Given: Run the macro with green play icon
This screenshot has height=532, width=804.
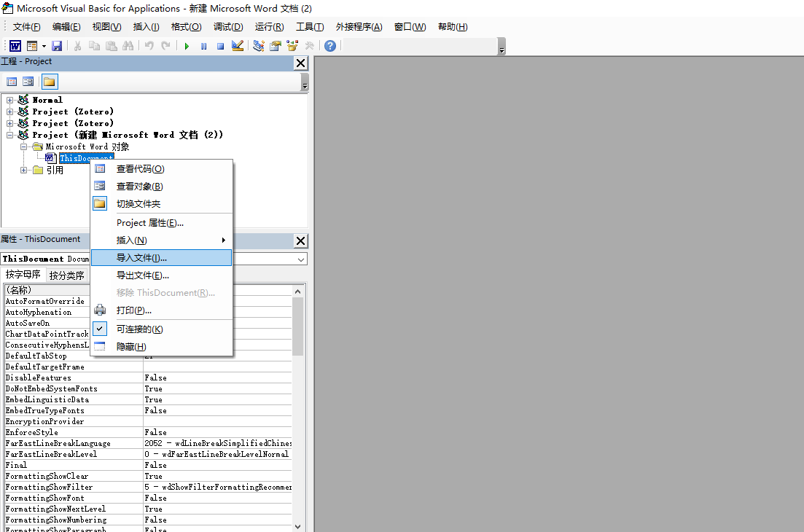Looking at the screenshot, I should [x=187, y=46].
